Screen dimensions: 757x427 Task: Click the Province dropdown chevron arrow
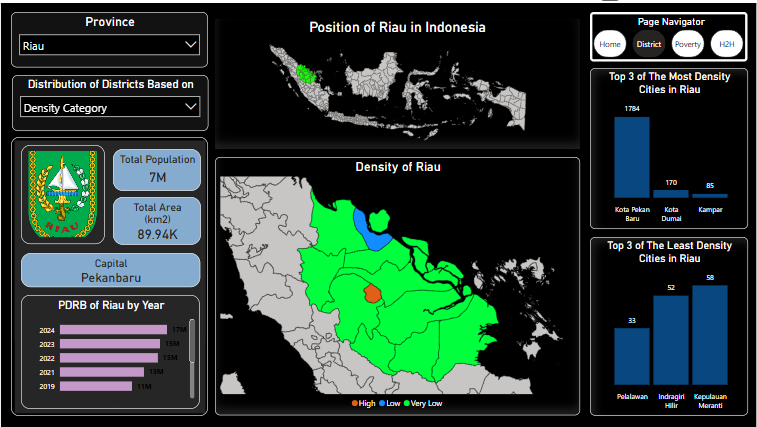[191, 45]
